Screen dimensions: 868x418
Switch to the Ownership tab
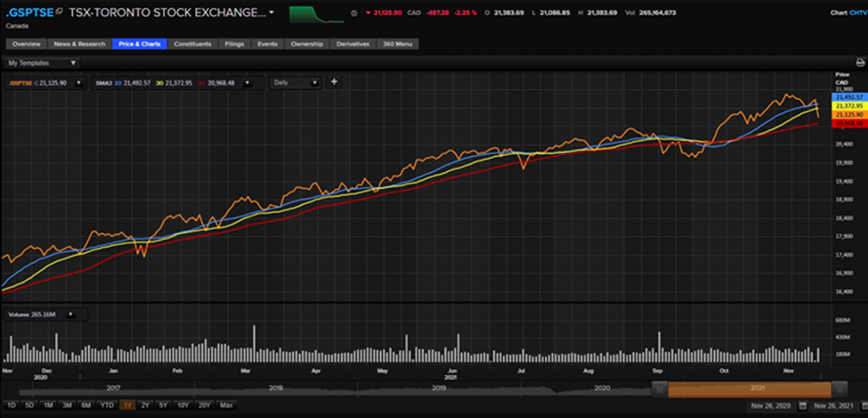click(306, 44)
